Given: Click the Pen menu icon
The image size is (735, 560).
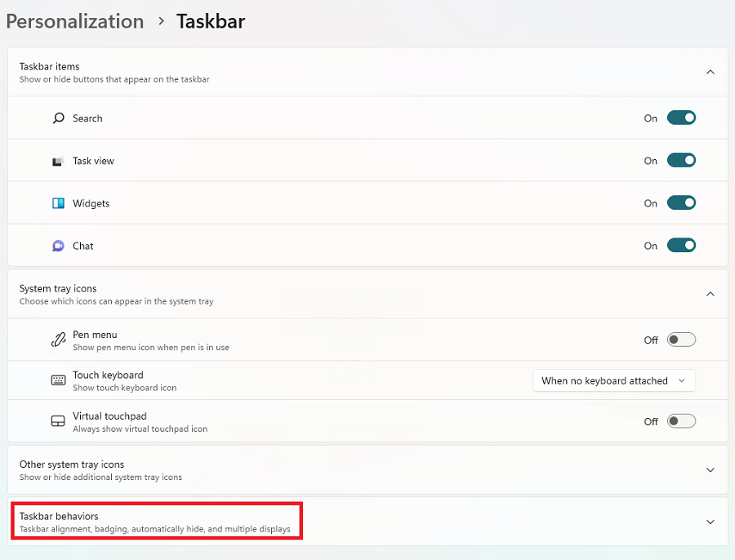Looking at the screenshot, I should click(x=58, y=340).
